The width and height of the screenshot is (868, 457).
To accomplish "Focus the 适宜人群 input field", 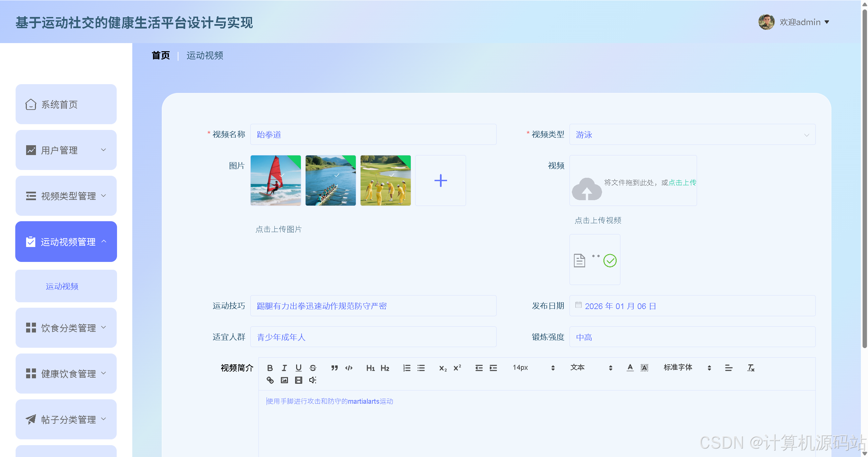I will [x=373, y=337].
